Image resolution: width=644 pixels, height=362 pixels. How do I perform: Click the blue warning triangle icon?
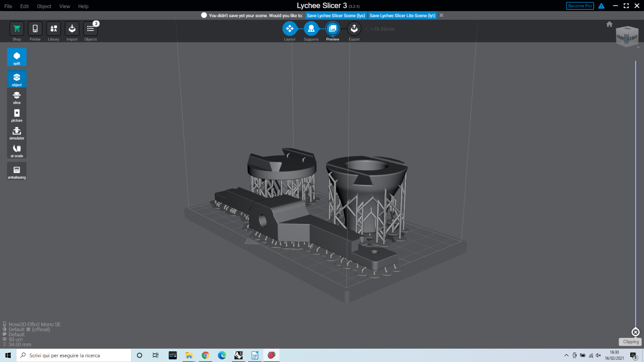click(601, 6)
